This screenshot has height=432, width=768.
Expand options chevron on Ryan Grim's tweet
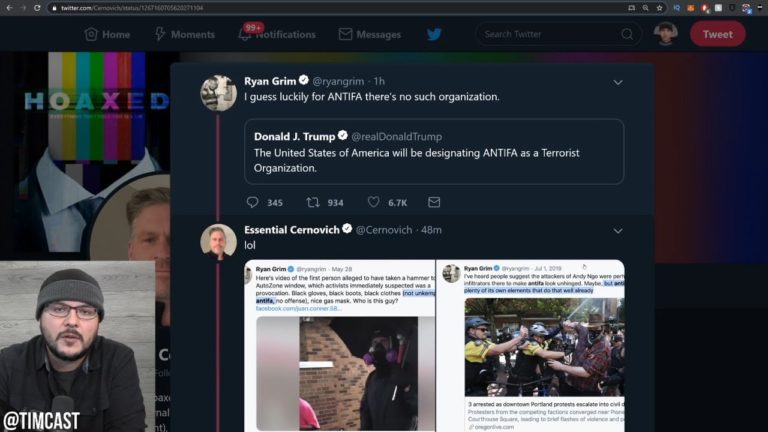(618, 82)
